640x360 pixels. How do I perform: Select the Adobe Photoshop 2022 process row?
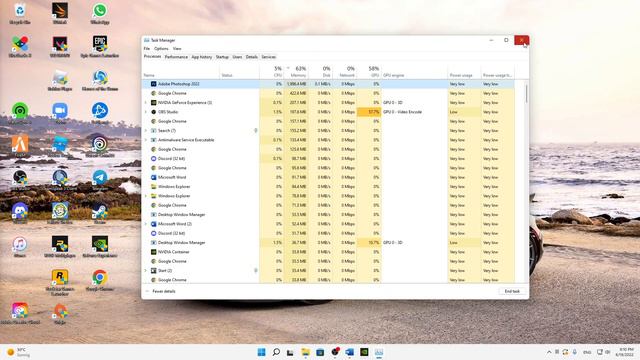pos(329,84)
